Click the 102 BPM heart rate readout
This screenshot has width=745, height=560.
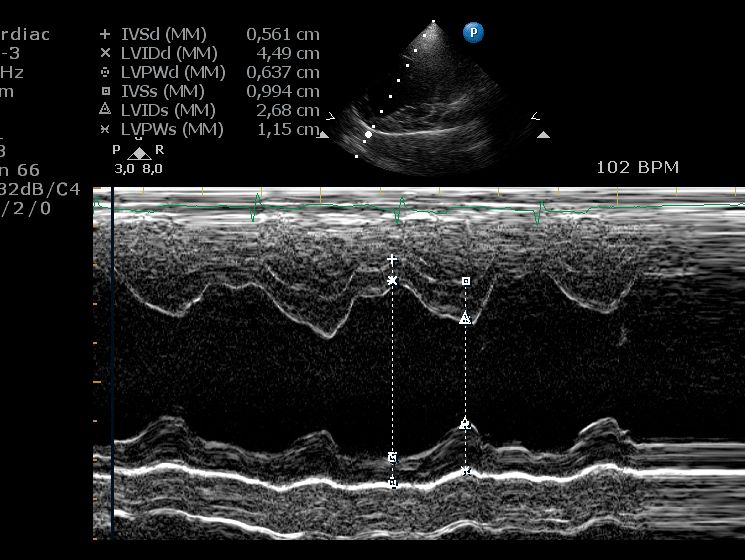637,167
